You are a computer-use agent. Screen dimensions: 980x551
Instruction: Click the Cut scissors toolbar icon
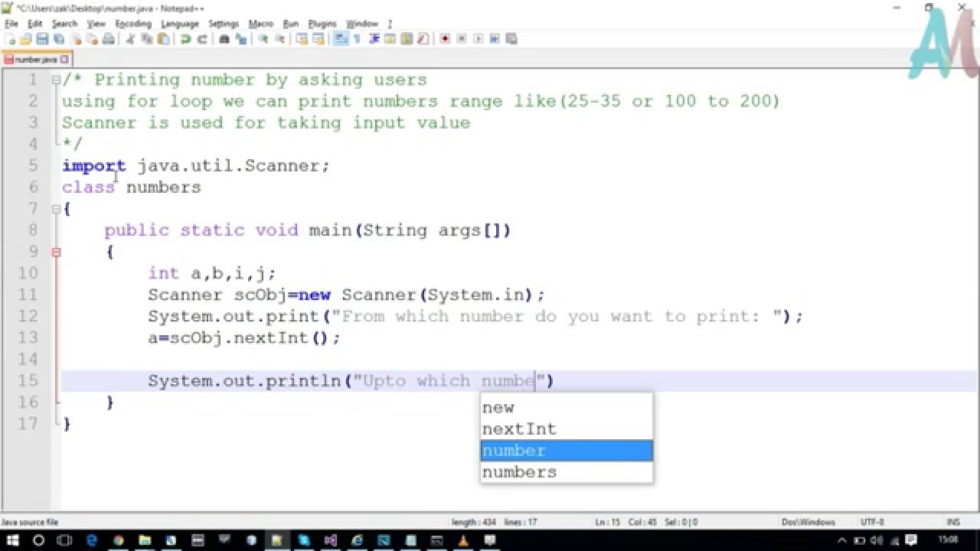[x=130, y=38]
